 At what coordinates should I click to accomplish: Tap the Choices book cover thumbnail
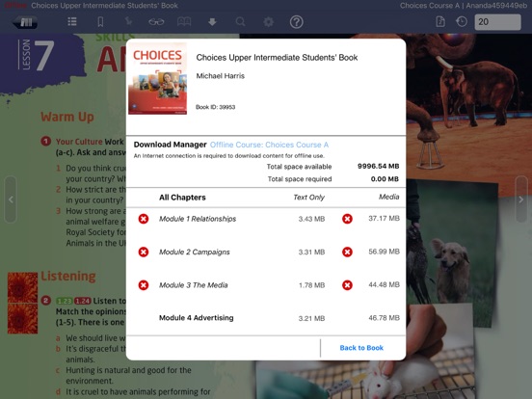tap(157, 79)
